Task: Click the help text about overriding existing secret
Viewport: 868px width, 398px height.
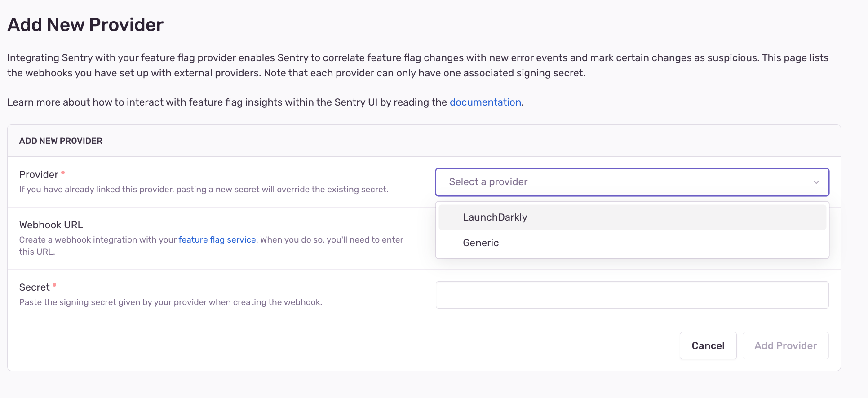Action: click(204, 190)
